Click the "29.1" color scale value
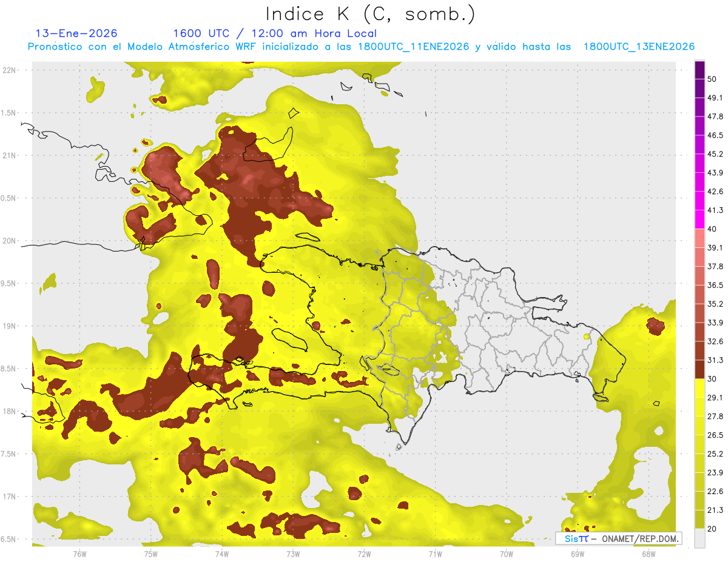728x562 pixels. point(715,398)
